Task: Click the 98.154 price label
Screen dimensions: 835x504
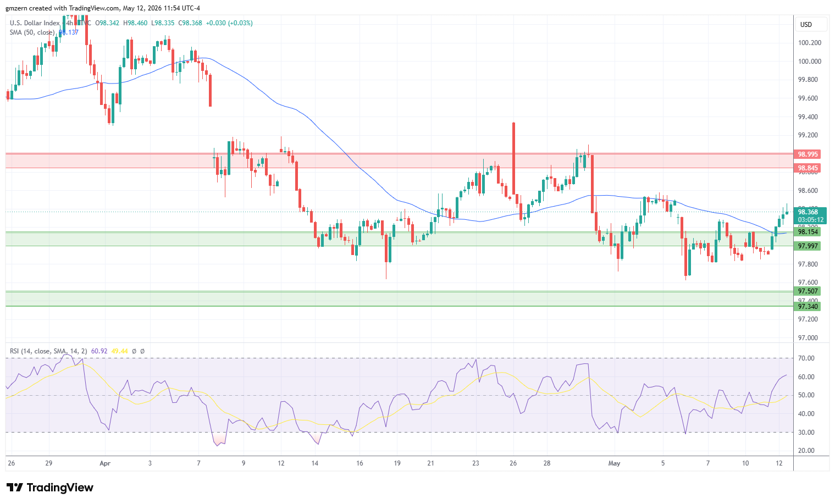Action: 808,232
